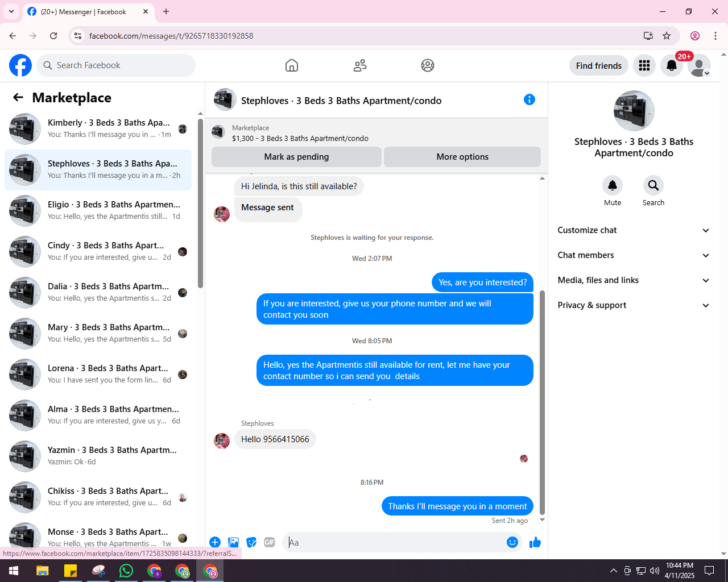This screenshot has height=582, width=728.
Task: Click the Marketplace back arrow
Action: pos(18,98)
